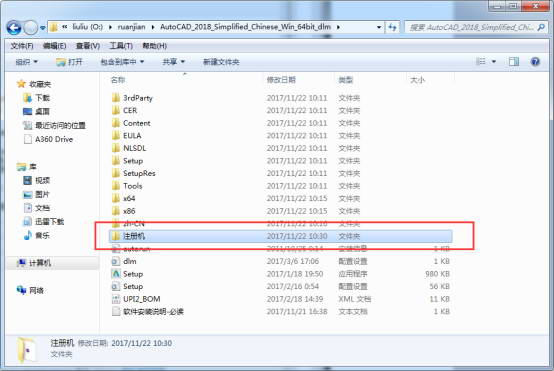554x371 pixels.
Task: Open the view options dropdown arrow
Action: click(x=494, y=62)
